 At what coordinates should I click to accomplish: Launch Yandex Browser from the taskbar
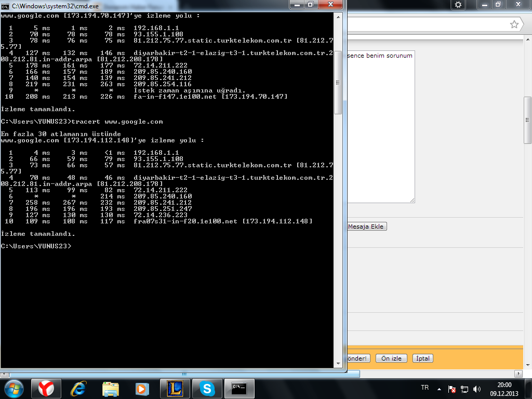pos(46,389)
